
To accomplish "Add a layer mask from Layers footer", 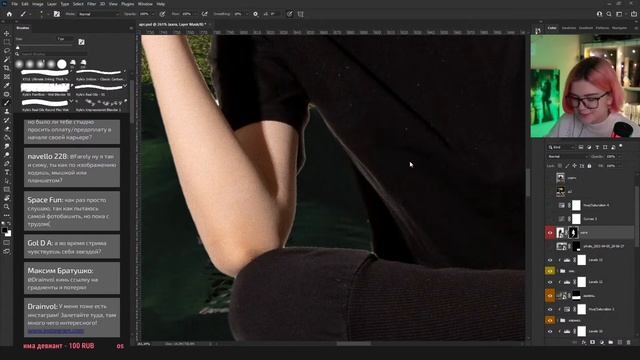I will coord(592,342).
